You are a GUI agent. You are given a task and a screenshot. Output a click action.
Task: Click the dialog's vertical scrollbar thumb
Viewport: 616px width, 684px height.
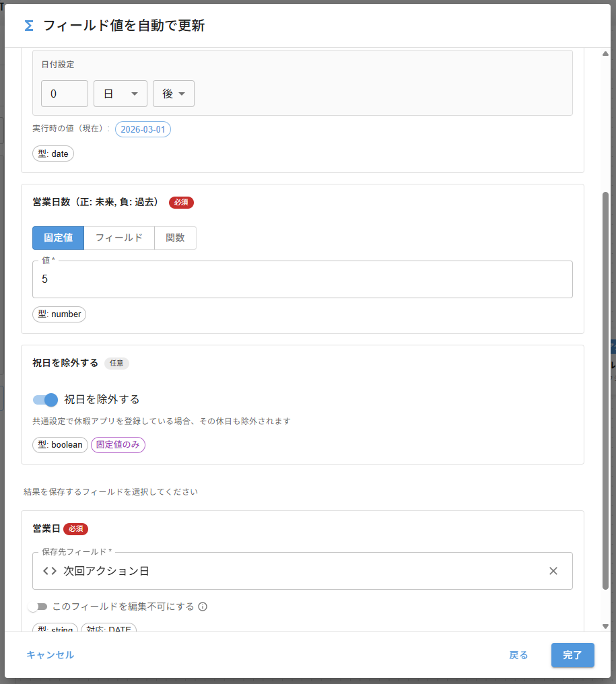[605, 390]
